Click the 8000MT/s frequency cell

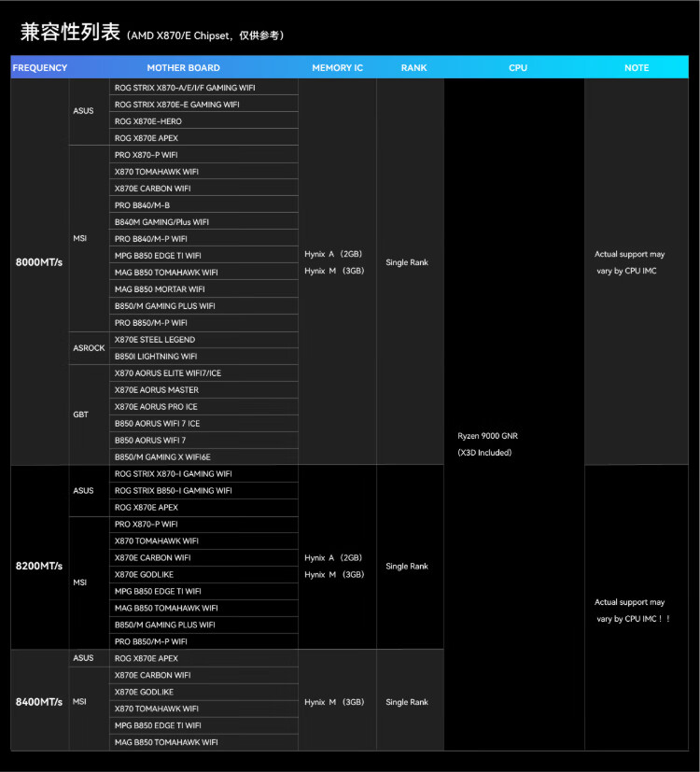click(x=39, y=262)
